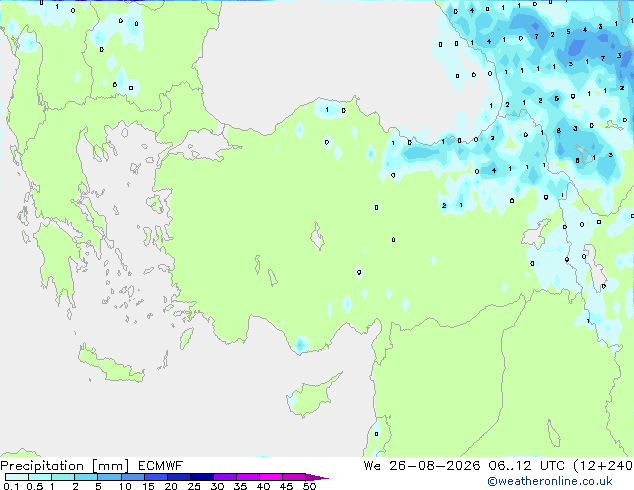634x490 pixels.
Task: Select the 2–5 mm legend swatch
Action: [86, 477]
